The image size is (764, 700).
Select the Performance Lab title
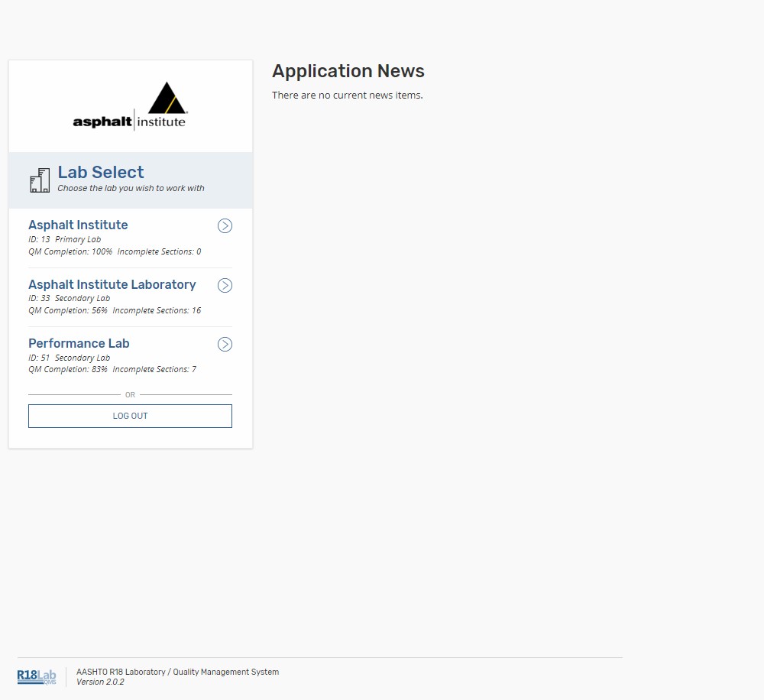click(x=79, y=343)
